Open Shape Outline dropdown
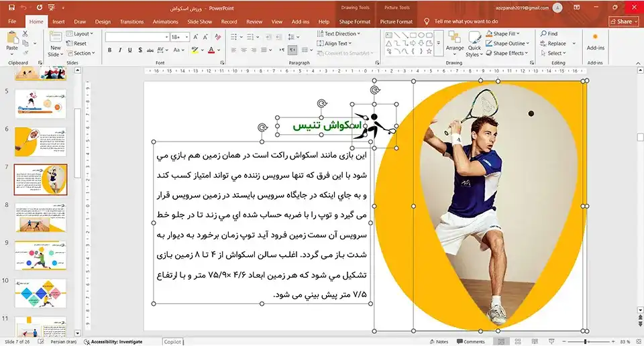The height and width of the screenshot is (346, 644). point(508,44)
